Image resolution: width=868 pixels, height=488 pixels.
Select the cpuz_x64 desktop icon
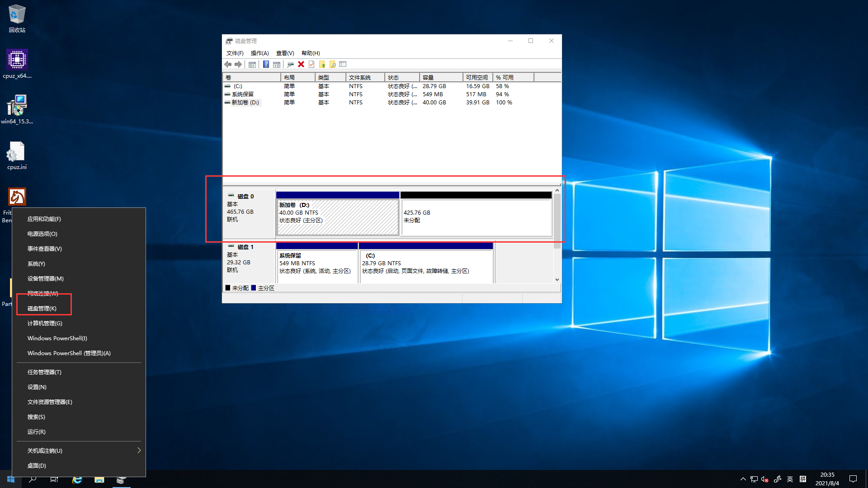coord(17,64)
